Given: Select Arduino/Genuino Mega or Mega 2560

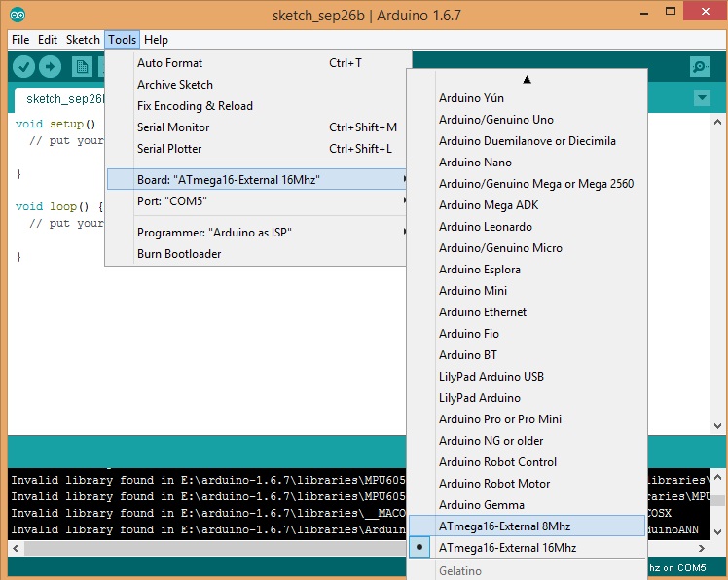Looking at the screenshot, I should [x=527, y=183].
